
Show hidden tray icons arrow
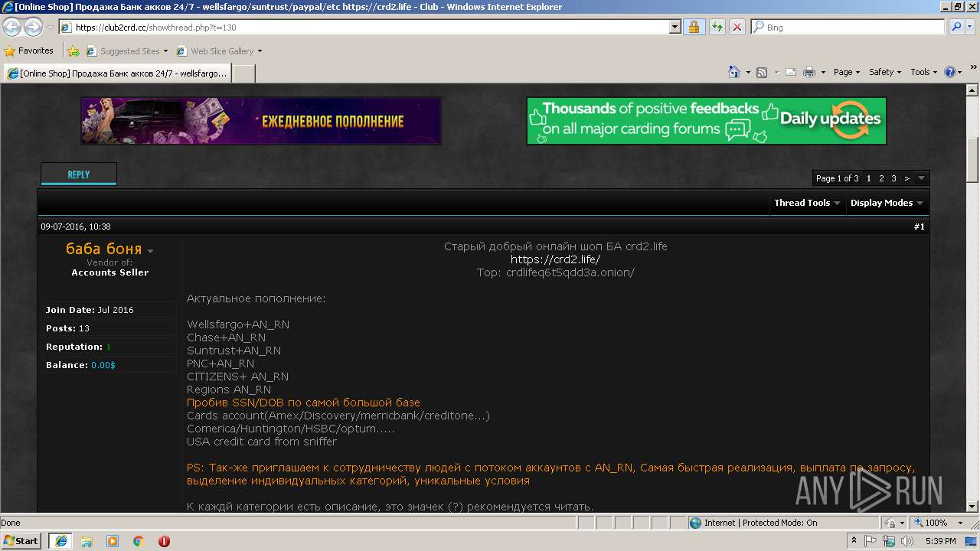click(x=854, y=541)
